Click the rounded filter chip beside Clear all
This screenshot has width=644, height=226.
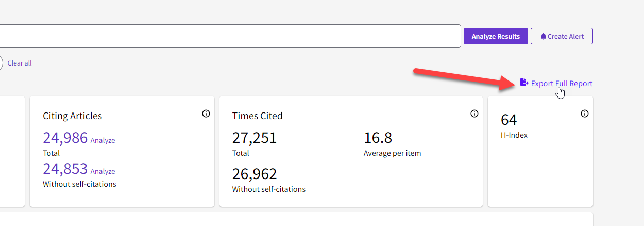click(1, 63)
